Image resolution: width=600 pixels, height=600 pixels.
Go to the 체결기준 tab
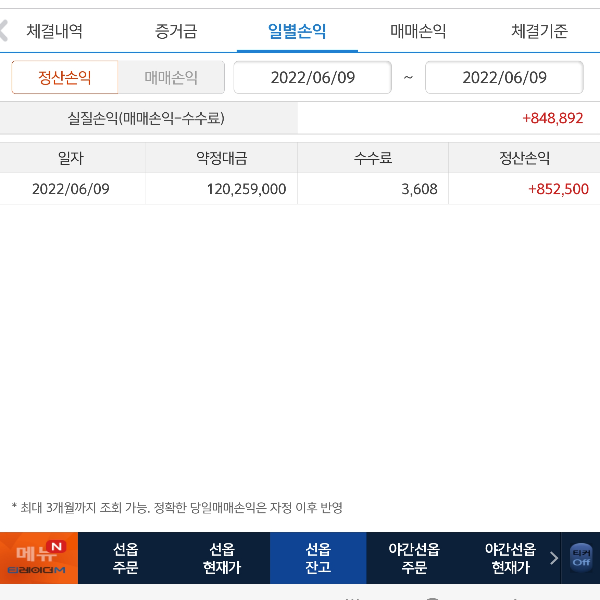click(x=539, y=31)
